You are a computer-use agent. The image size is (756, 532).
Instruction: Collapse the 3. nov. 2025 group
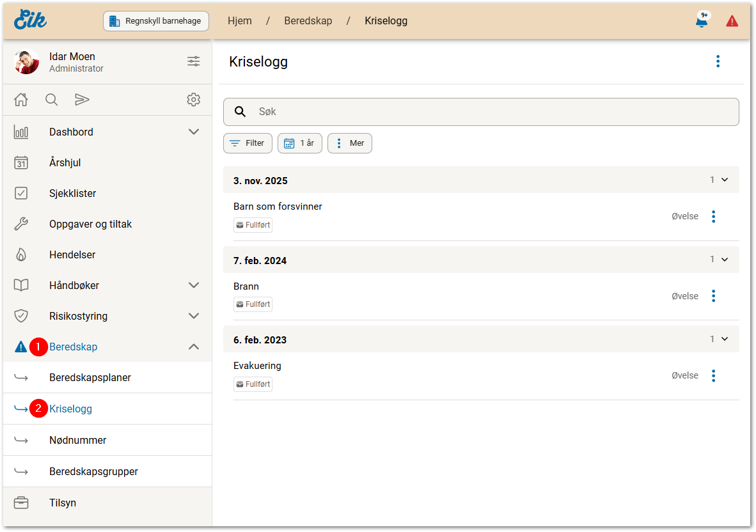pos(725,180)
